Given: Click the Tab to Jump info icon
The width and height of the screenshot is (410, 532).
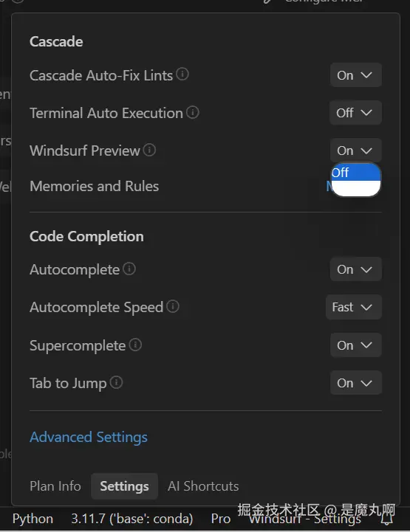Looking at the screenshot, I should [117, 382].
